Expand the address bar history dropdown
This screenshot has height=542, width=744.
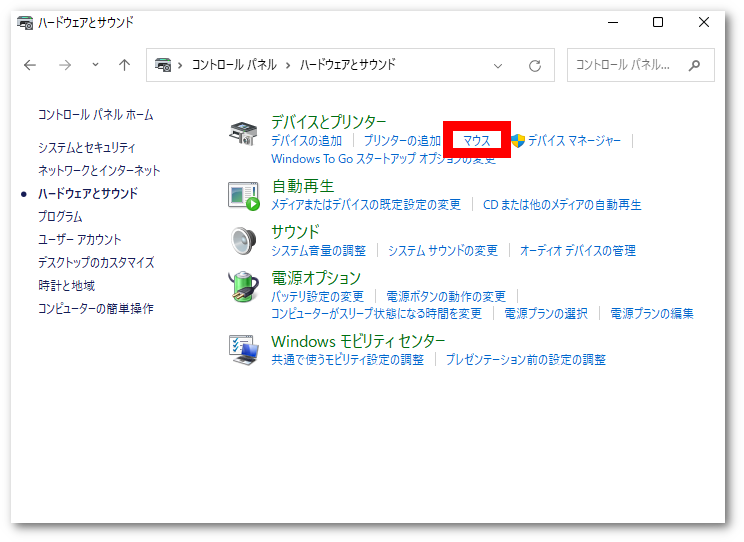(x=498, y=65)
